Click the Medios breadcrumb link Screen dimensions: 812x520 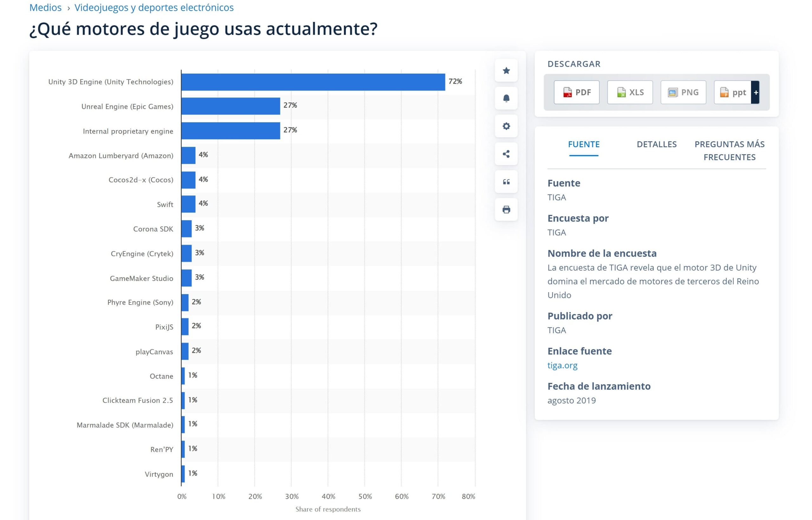tap(45, 7)
